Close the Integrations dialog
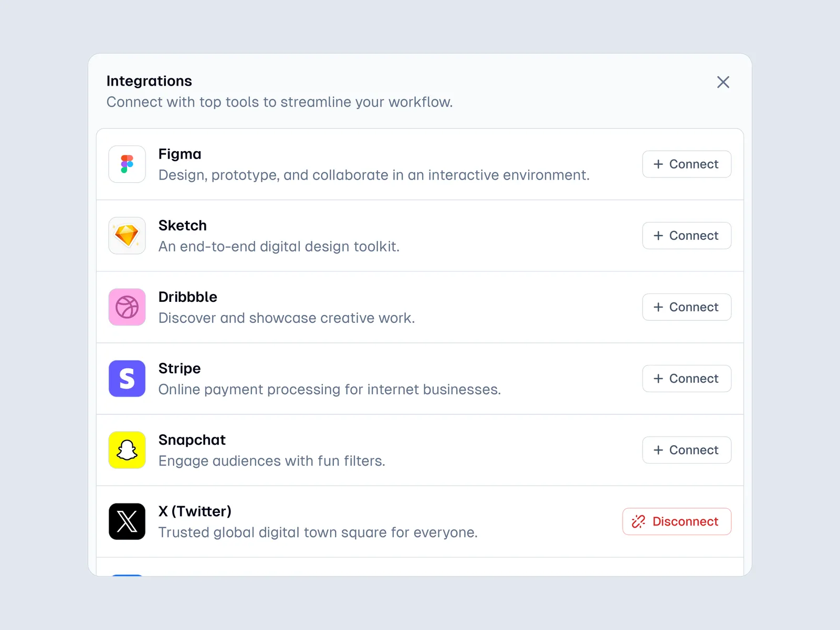Viewport: 840px width, 630px height. 723,82
